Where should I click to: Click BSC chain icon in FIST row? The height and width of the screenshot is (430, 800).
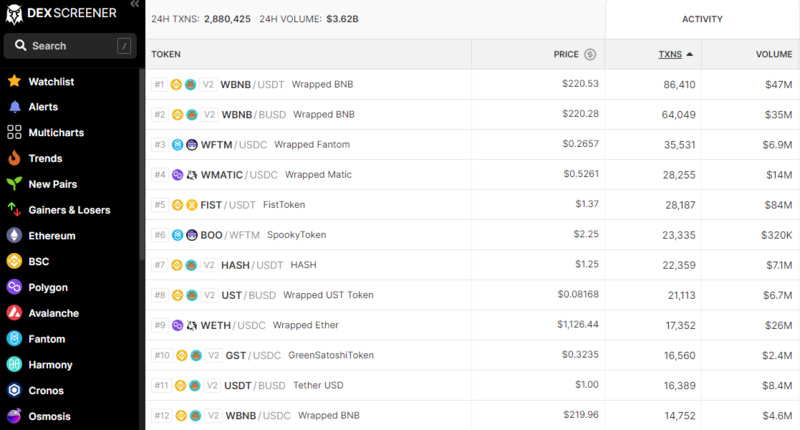177,205
